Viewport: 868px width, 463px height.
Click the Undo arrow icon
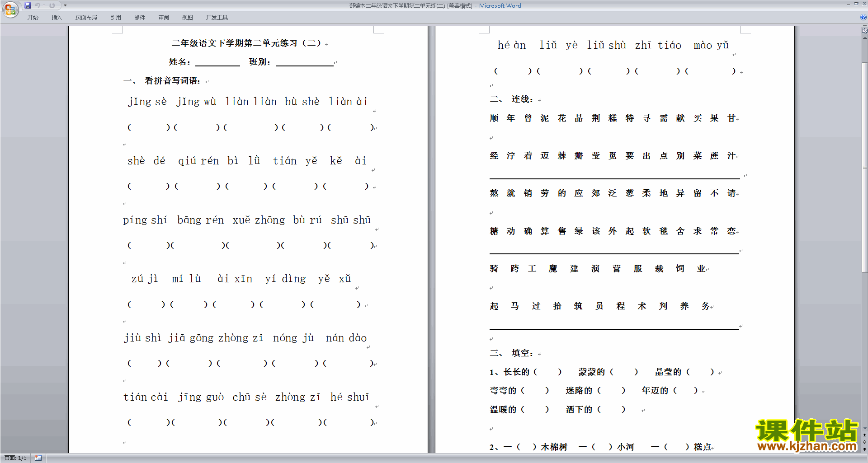coord(38,5)
